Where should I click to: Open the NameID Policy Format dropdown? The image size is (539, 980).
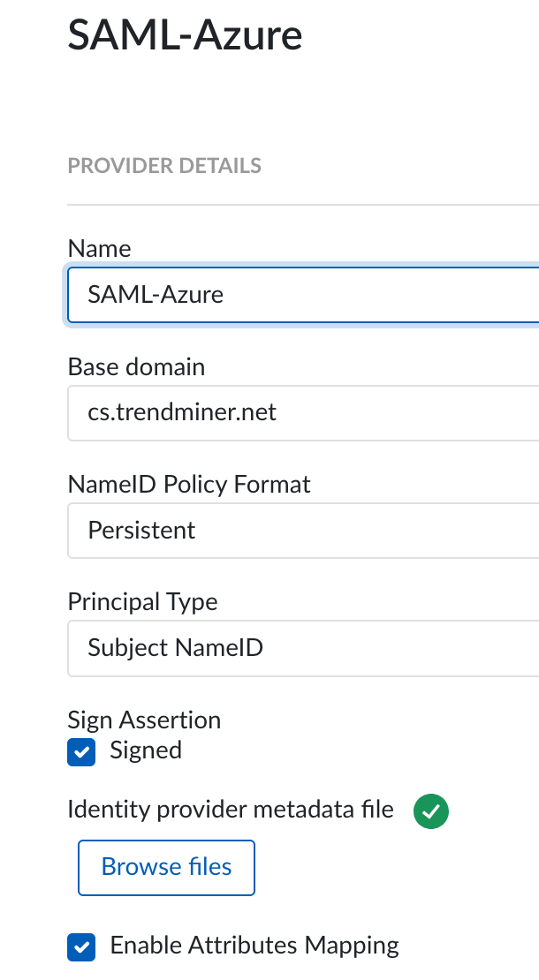click(x=300, y=531)
